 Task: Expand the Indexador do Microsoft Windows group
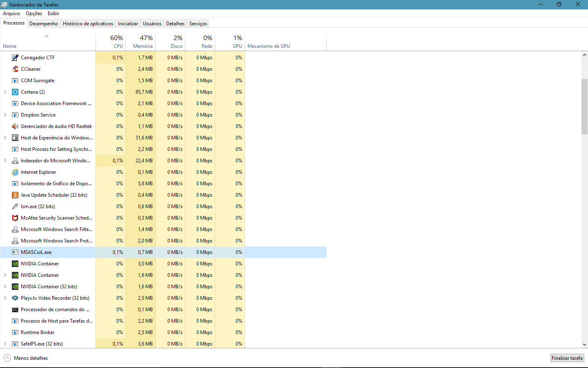tap(5, 161)
